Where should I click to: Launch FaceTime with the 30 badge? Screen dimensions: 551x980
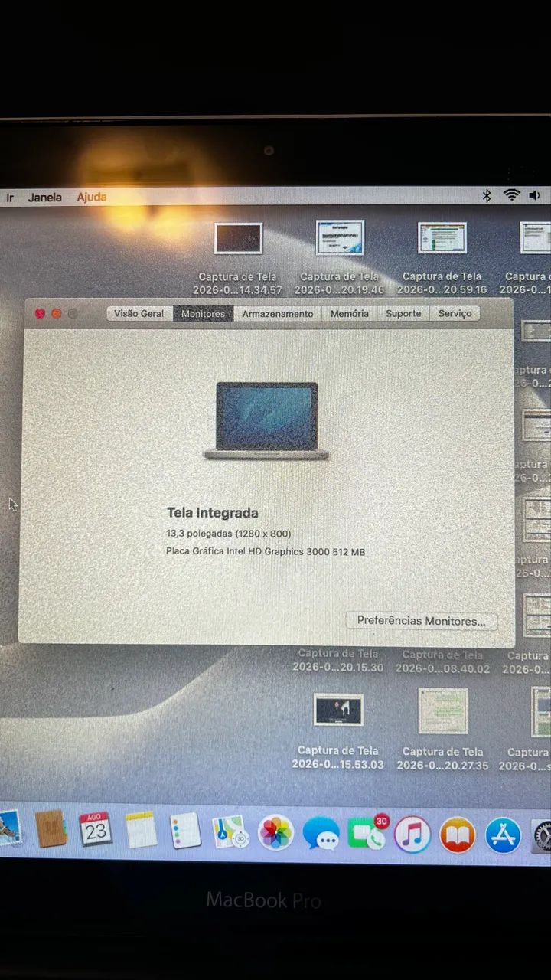tap(367, 834)
